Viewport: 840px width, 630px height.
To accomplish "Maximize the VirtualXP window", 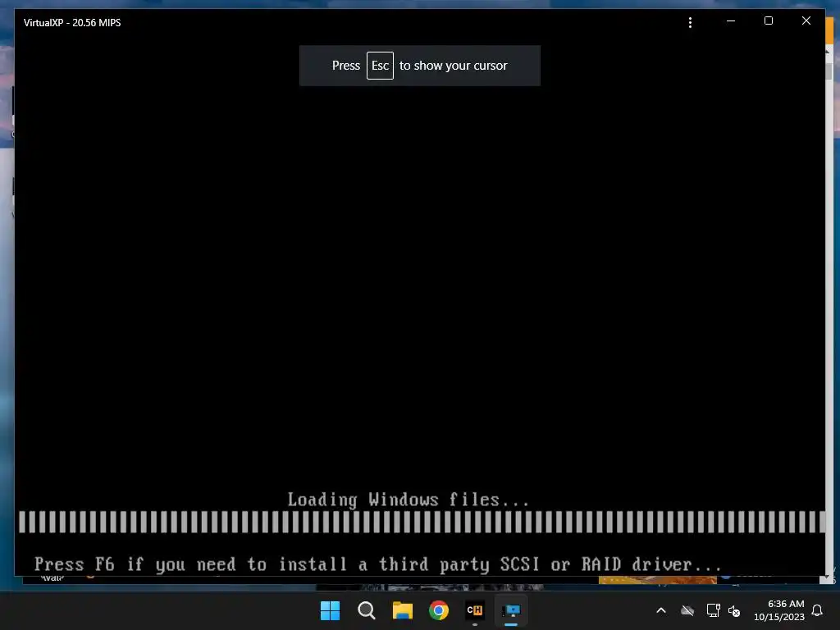I will 768,21.
